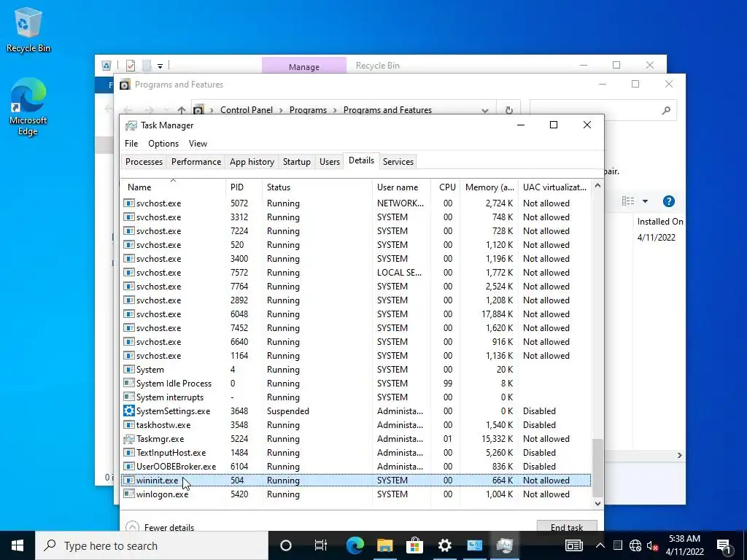The width and height of the screenshot is (747, 560).
Task: Click the TextInputHost.exe process icon
Action: coord(128,452)
